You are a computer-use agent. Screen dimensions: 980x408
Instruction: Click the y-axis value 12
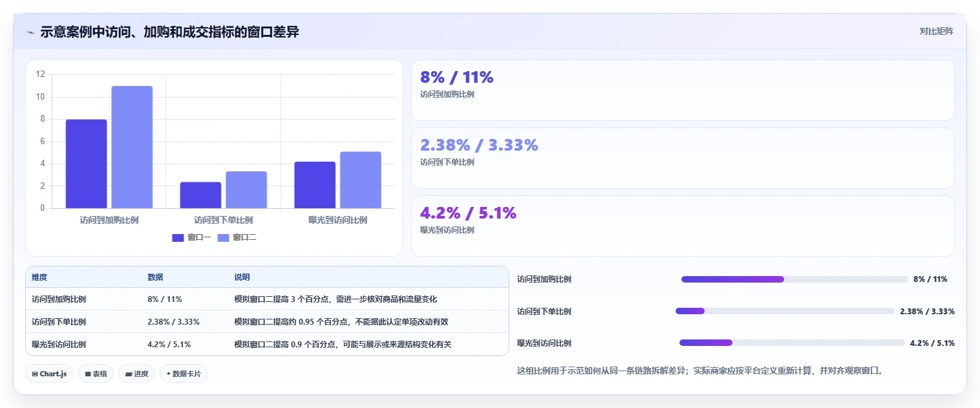point(41,74)
